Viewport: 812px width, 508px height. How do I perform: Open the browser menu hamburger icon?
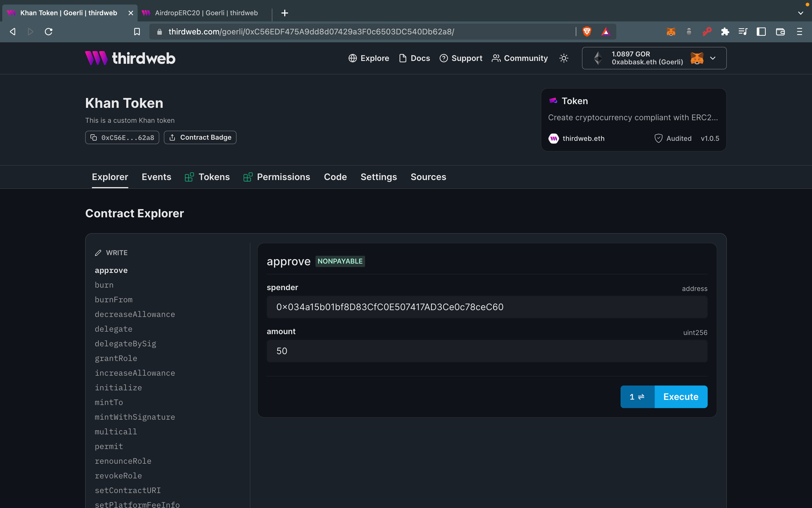pos(799,31)
